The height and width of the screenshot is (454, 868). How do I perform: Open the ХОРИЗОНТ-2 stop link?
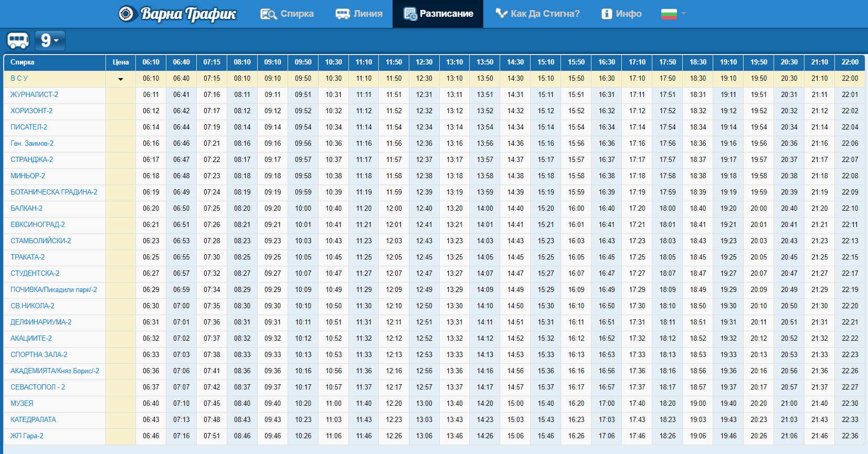[31, 111]
